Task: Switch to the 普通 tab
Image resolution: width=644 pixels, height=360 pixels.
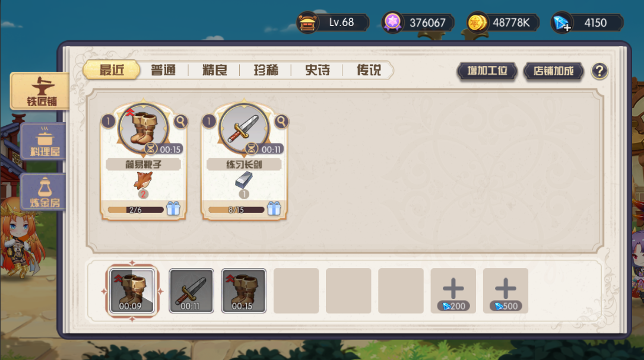Action: point(163,70)
